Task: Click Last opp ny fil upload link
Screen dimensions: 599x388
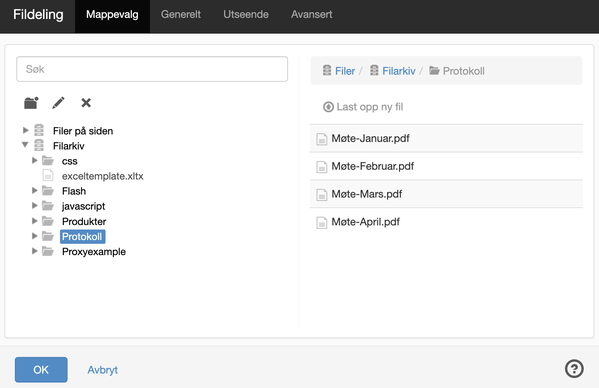Action: coord(370,107)
